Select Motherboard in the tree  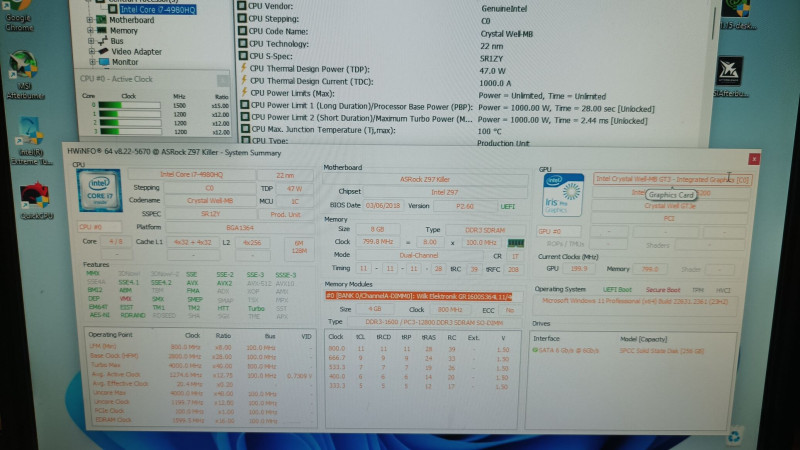[132, 20]
